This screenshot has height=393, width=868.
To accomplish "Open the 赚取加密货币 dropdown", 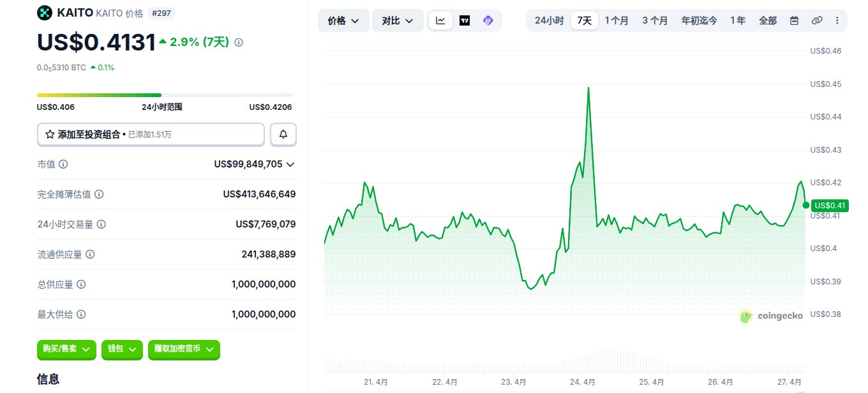I will tap(184, 349).
